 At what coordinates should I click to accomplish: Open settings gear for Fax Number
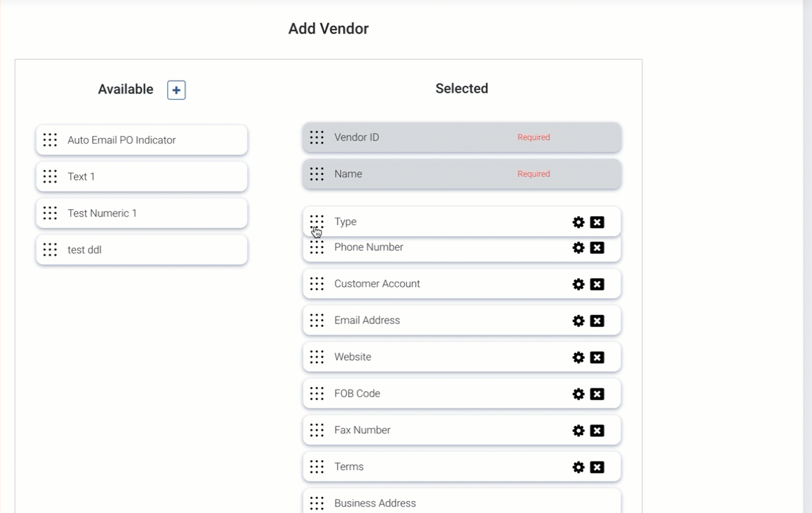578,431
